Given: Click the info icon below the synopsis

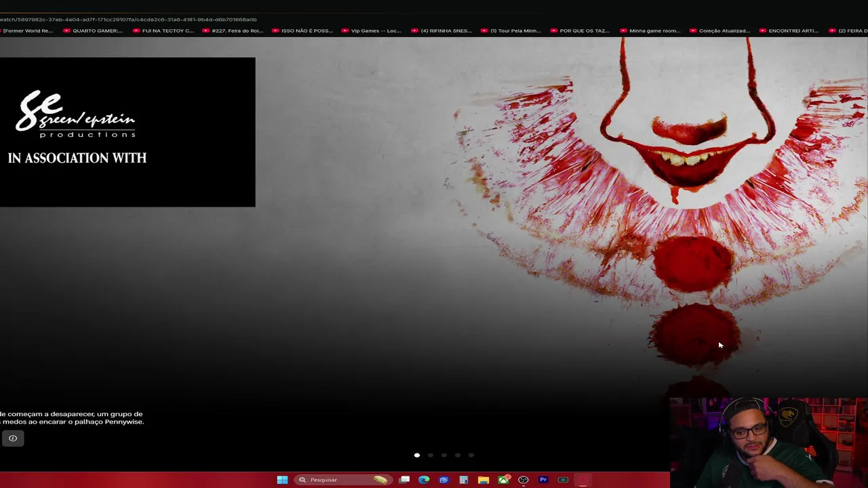Looking at the screenshot, I should point(12,439).
